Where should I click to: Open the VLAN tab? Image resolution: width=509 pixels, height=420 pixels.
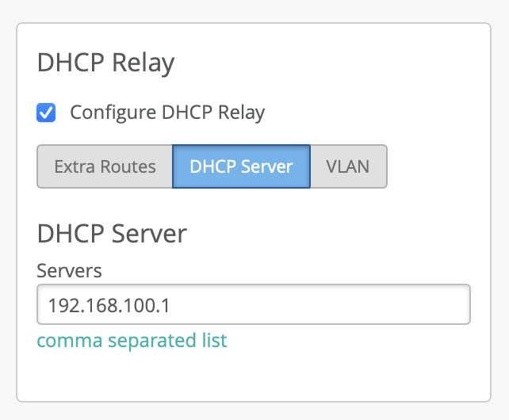click(x=348, y=166)
